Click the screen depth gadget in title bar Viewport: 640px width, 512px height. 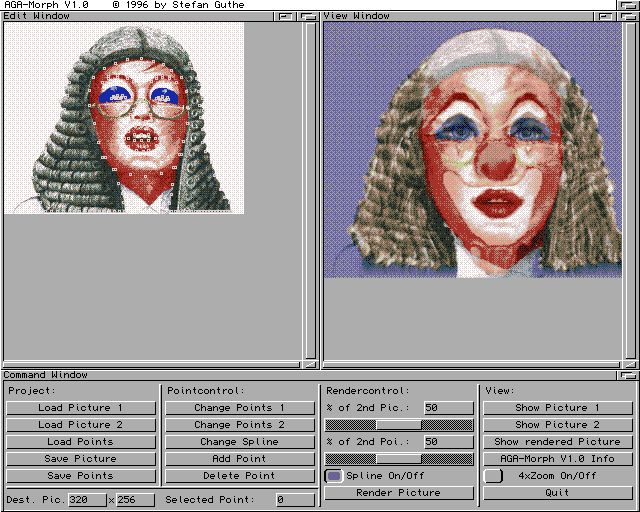click(x=628, y=5)
